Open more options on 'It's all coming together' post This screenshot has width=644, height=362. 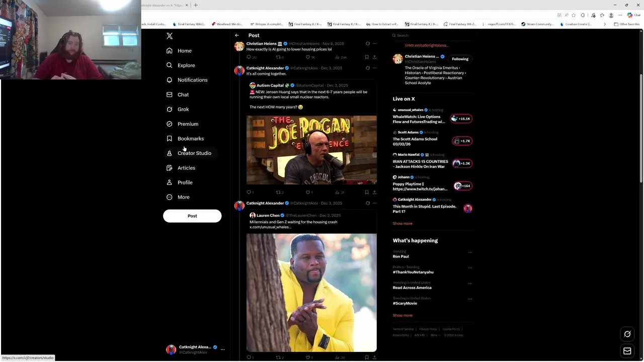click(x=374, y=68)
